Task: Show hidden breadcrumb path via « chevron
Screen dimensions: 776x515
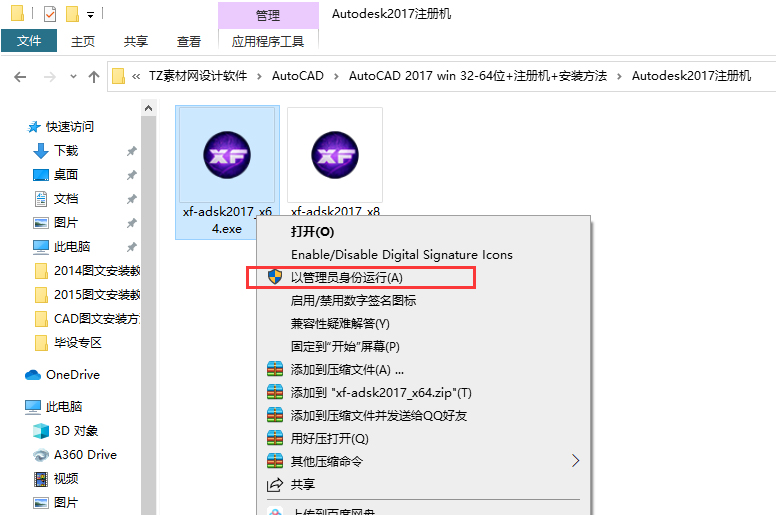Action: pyautogui.click(x=136, y=76)
